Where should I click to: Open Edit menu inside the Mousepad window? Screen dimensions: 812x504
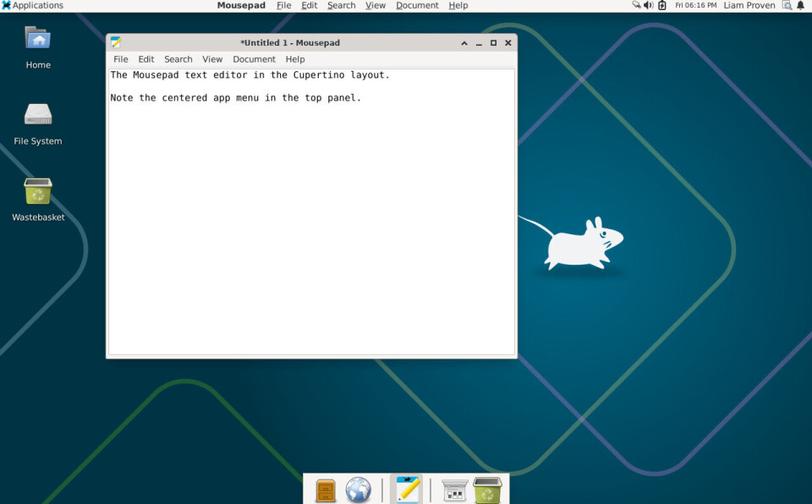146,59
